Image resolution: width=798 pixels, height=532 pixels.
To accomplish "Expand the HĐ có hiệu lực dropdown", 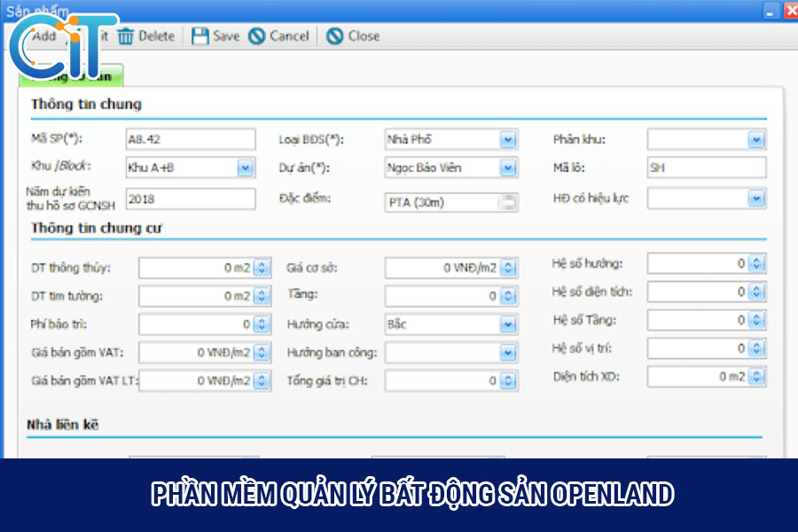I will click(x=756, y=199).
